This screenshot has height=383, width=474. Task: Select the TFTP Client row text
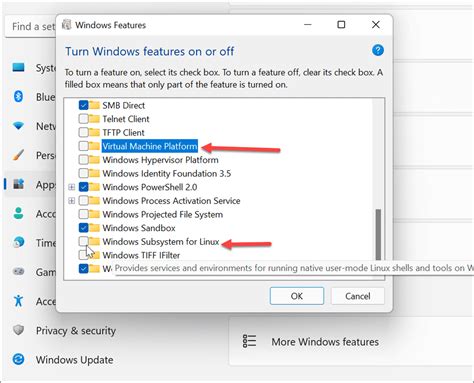[x=123, y=132]
